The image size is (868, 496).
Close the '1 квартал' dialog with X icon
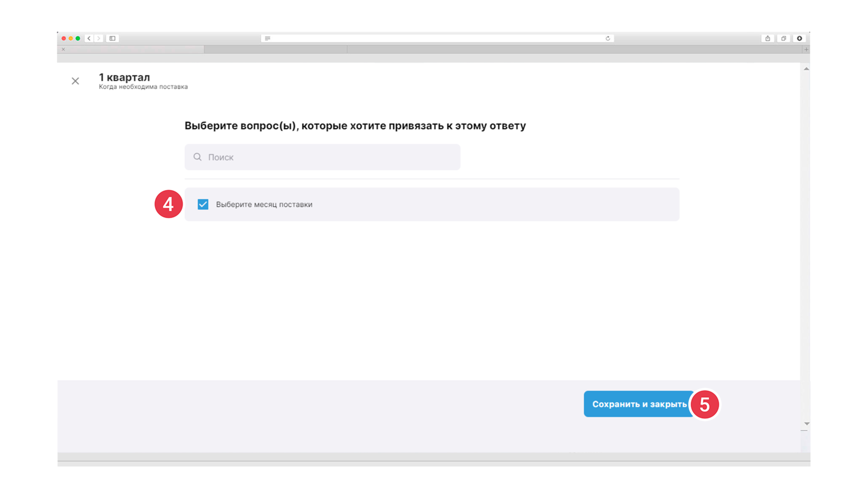pyautogui.click(x=75, y=81)
